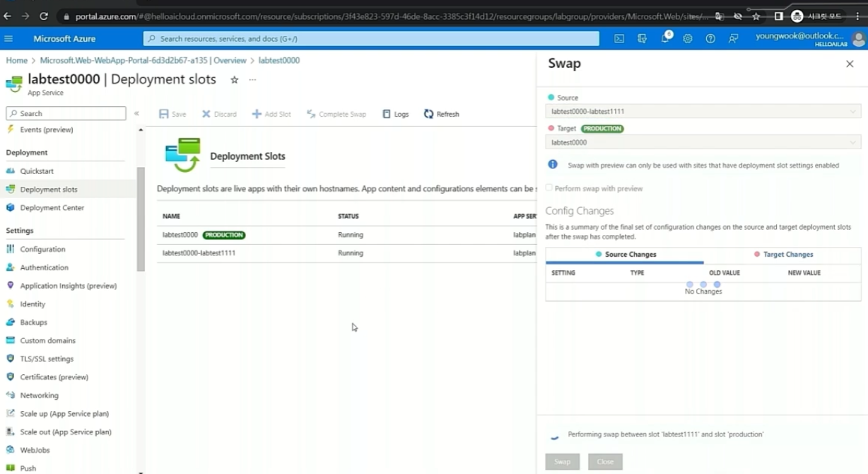This screenshot has height=474, width=868.
Task: Open the labtest0000-labtest1111 slot row
Action: point(346,253)
